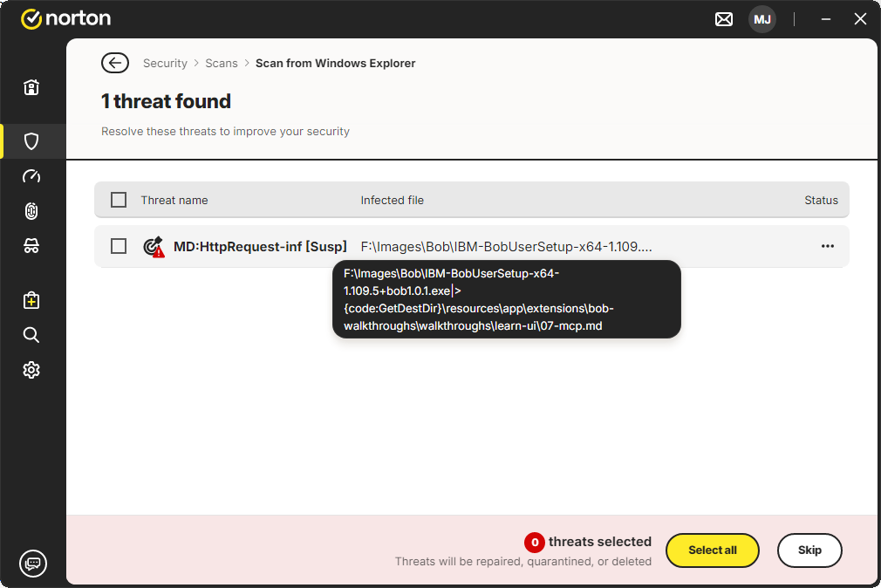881x588 pixels.
Task: Open the MJ account avatar
Action: [761, 20]
